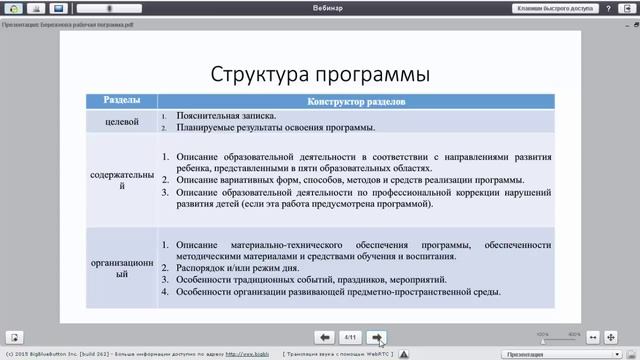The width and height of the screenshot is (640, 360).
Task: Click the Пояснительная записка line
Action: tap(226, 116)
